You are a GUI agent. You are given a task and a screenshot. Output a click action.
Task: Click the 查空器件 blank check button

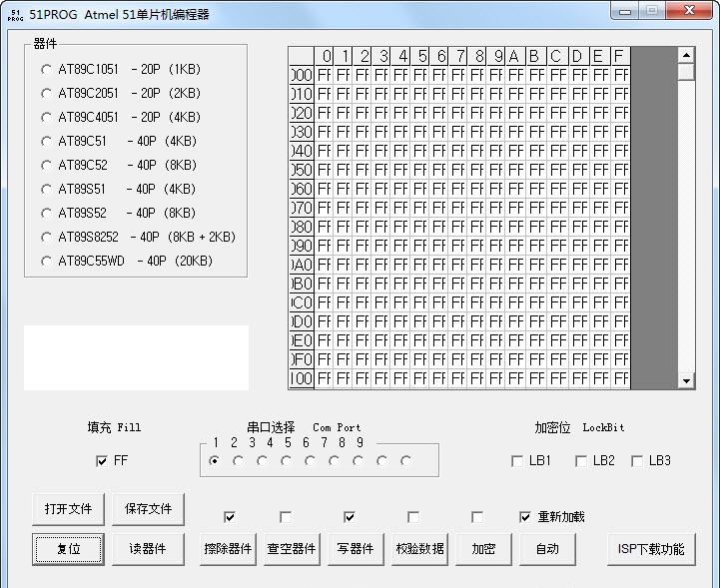(x=292, y=549)
